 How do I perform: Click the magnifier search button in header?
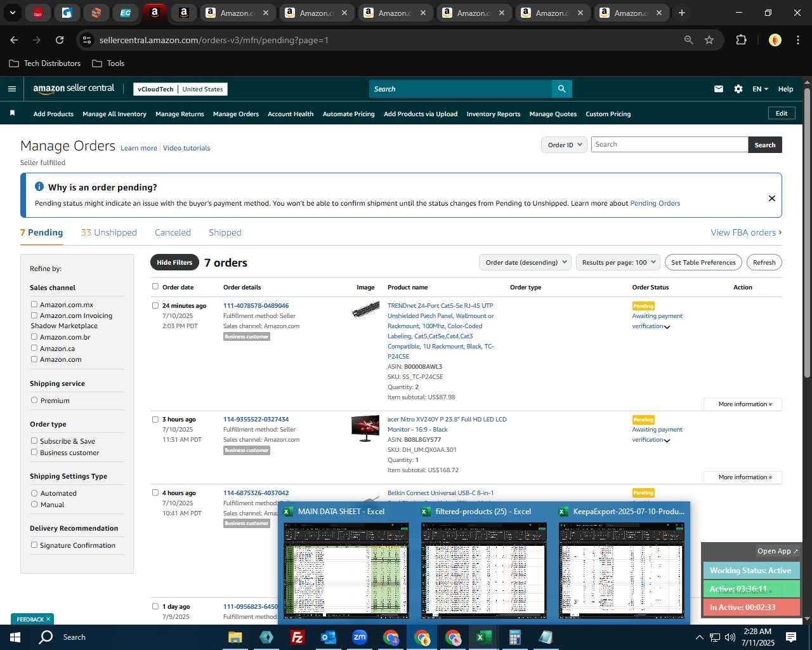pos(561,89)
